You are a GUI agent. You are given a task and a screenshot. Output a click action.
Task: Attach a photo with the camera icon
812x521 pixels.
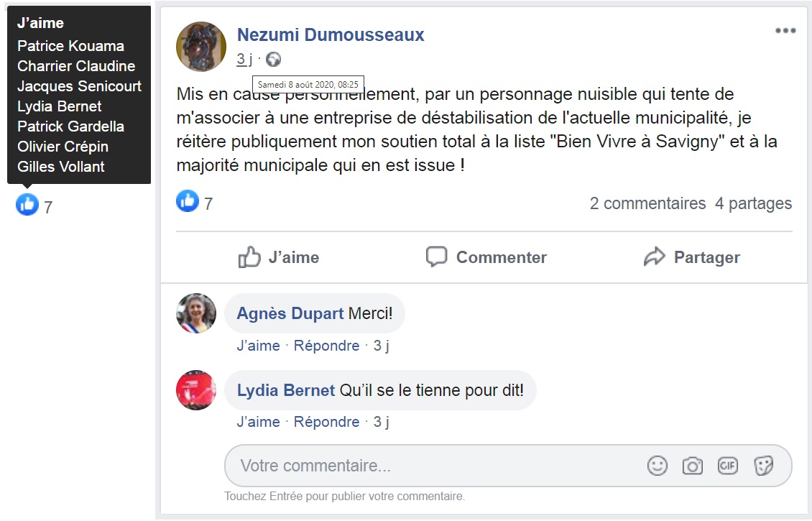(x=692, y=466)
